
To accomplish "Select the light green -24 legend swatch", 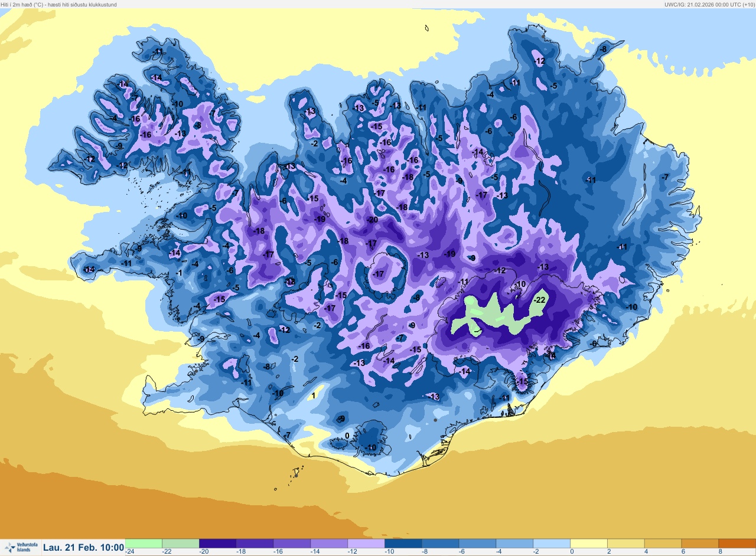I will pyautogui.click(x=144, y=543).
